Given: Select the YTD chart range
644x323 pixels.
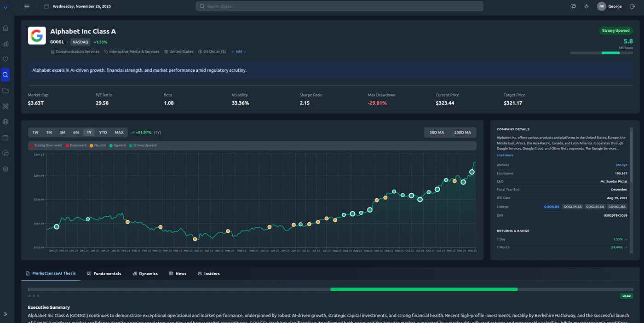Looking at the screenshot, I should (x=103, y=133).
